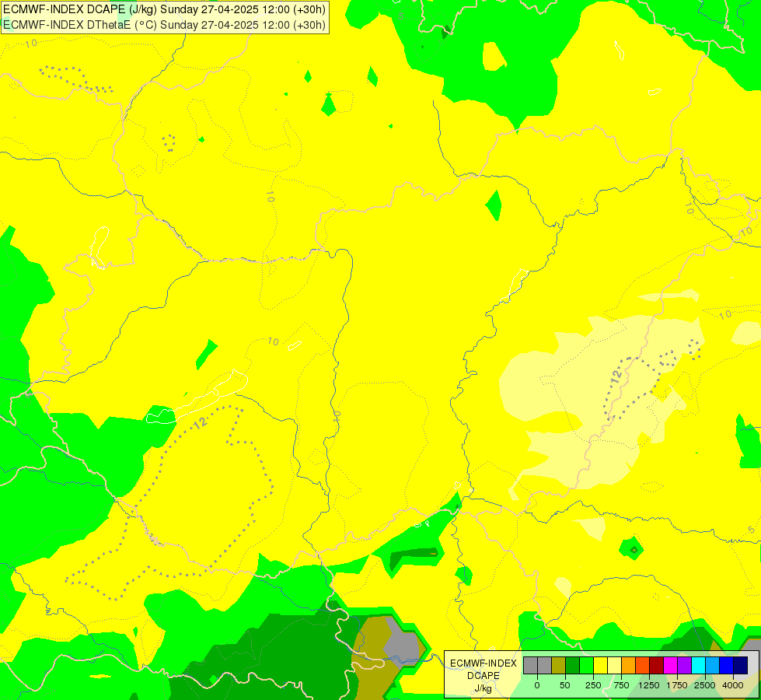Click the '1250' legend scale label
Screen dimensions: 761x700
point(649,685)
